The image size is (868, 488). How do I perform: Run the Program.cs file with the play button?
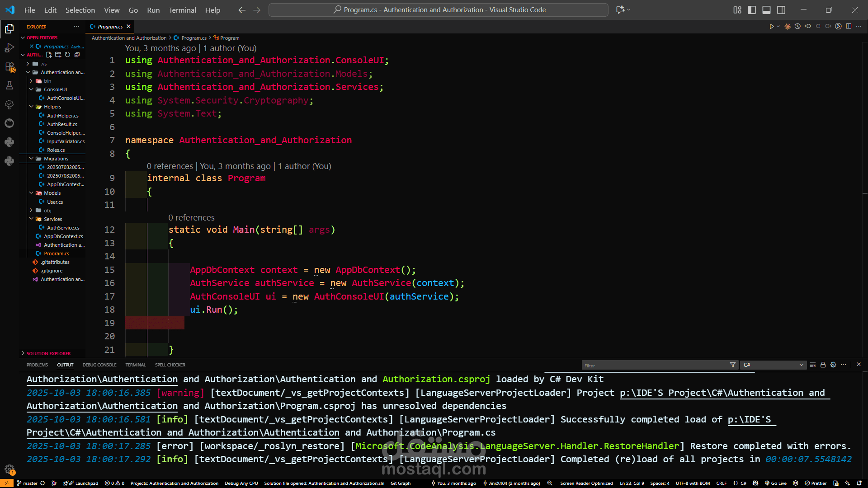772,26
